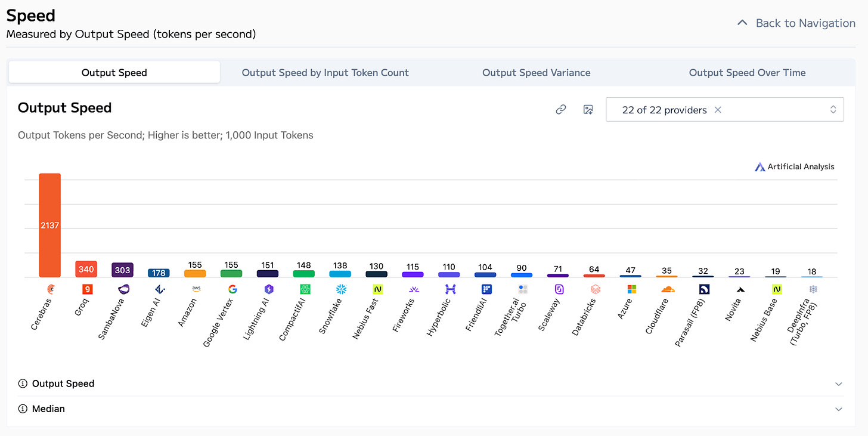Copy chart link with the link icon
This screenshot has width=868, height=436.
tap(560, 110)
